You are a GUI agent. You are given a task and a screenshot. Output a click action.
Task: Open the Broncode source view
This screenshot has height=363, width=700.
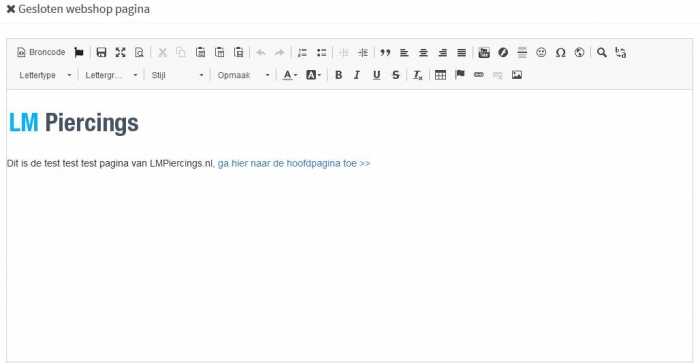click(41, 52)
